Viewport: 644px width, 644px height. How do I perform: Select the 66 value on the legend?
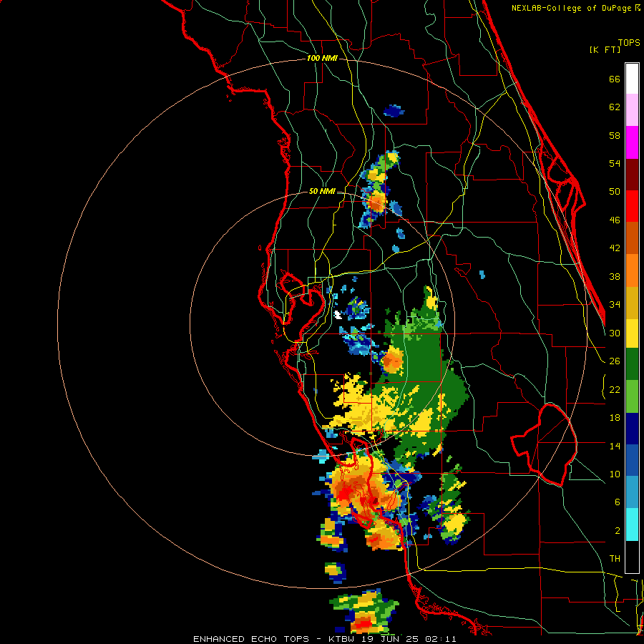click(x=615, y=79)
